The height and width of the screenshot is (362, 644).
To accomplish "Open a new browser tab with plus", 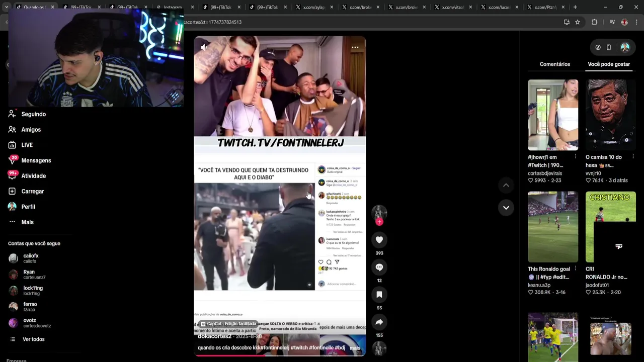I will click(x=575, y=7).
